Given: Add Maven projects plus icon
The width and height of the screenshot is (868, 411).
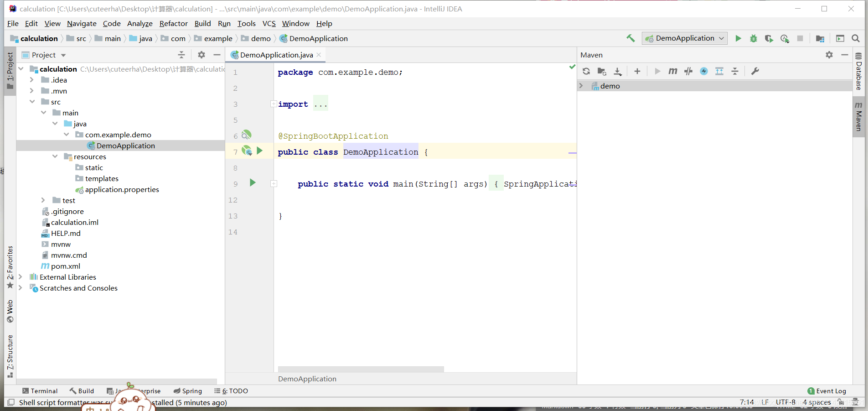Looking at the screenshot, I should (637, 71).
